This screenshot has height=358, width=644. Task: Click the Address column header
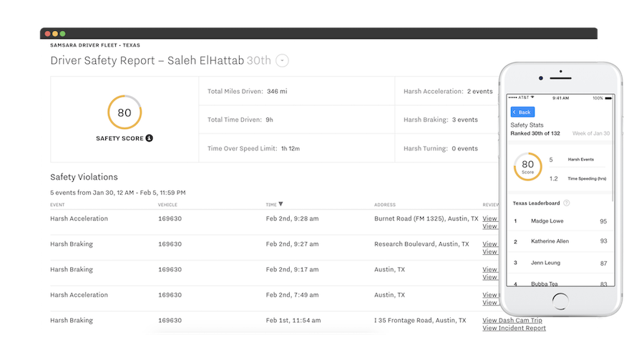coord(385,205)
